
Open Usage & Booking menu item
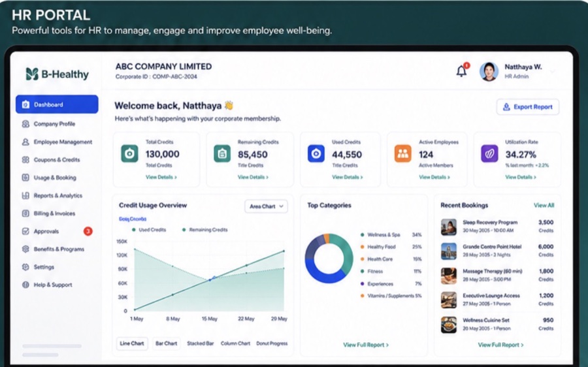pos(55,178)
